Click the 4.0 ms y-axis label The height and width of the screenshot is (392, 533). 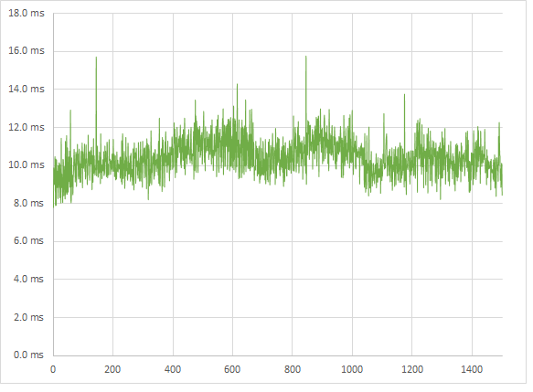pyautogui.click(x=28, y=279)
